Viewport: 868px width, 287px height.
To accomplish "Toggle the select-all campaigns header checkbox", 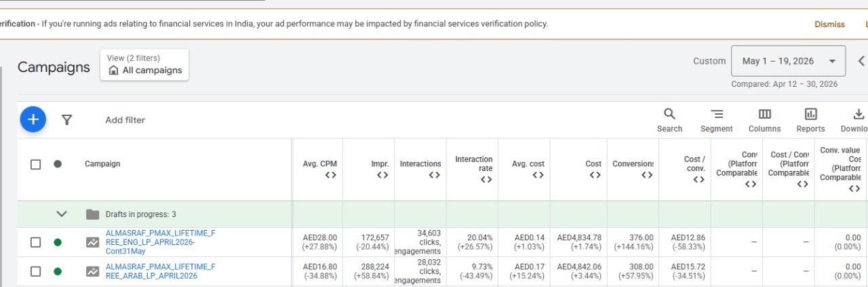I will click(35, 164).
